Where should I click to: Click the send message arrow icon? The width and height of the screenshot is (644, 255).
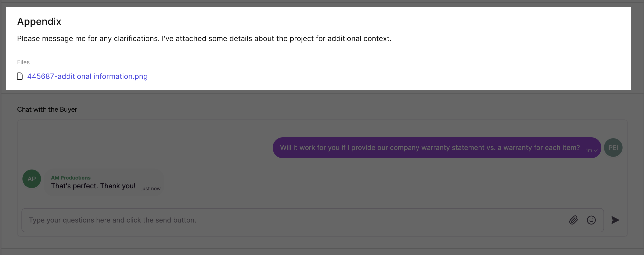pos(615,220)
